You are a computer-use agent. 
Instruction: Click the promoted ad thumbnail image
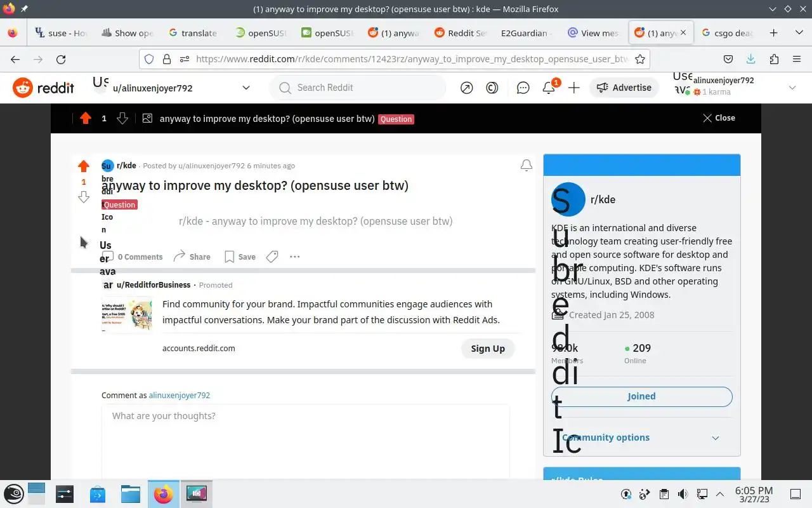click(127, 314)
